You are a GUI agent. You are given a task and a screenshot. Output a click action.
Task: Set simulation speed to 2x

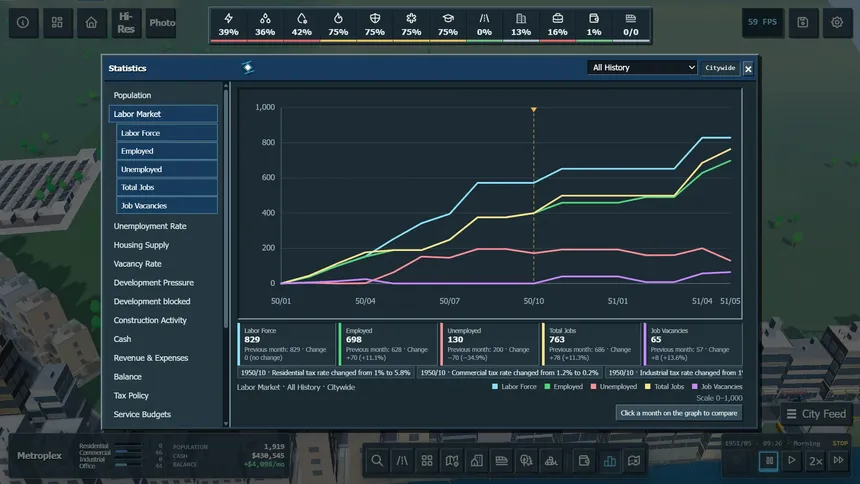(x=816, y=460)
